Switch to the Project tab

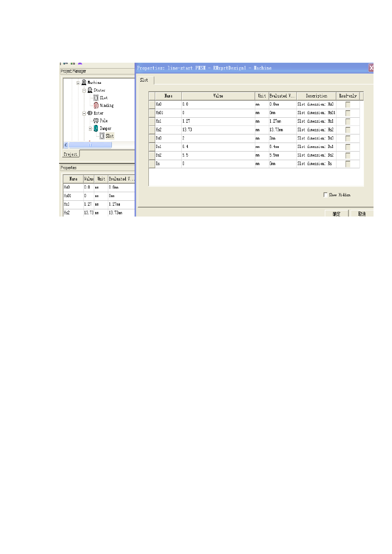click(70, 154)
